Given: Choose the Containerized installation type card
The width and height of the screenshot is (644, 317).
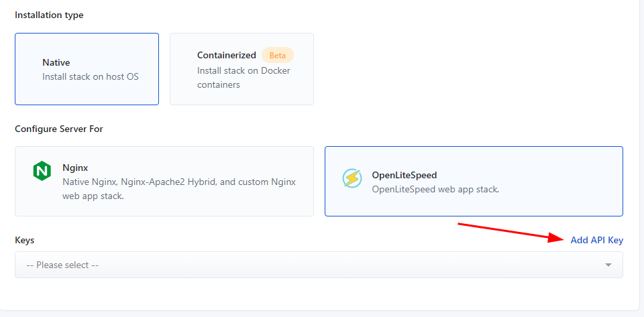Looking at the screenshot, I should (x=241, y=69).
